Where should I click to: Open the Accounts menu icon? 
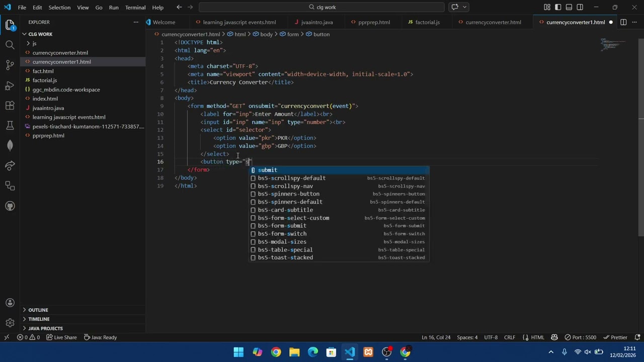10,303
